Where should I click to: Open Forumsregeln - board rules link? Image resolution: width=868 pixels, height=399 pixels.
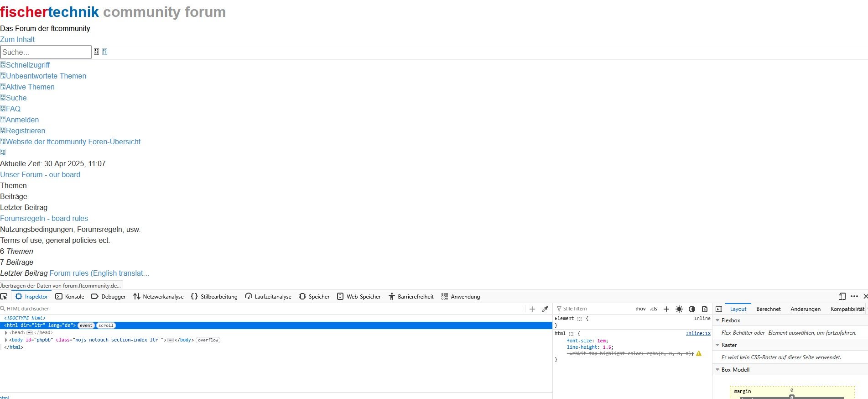pyautogui.click(x=44, y=218)
